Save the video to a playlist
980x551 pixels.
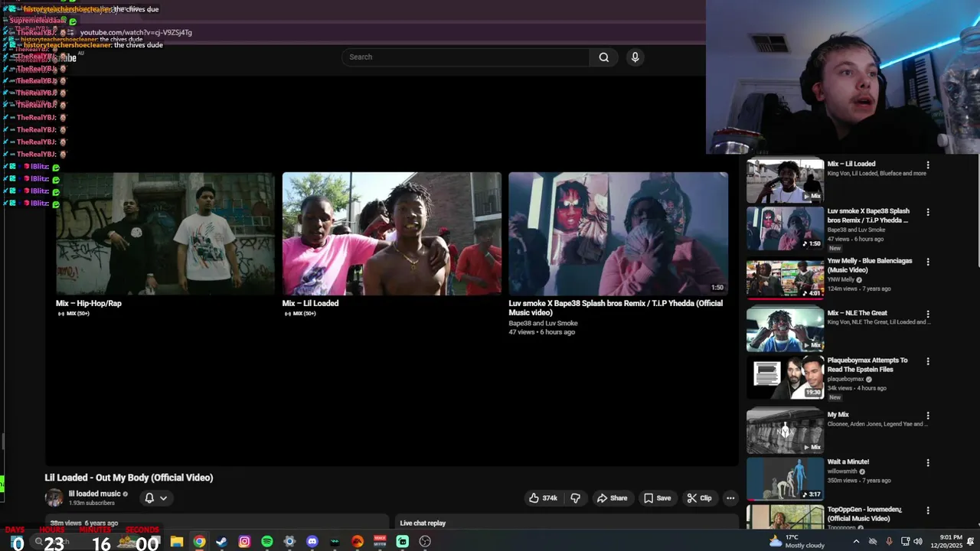click(657, 498)
